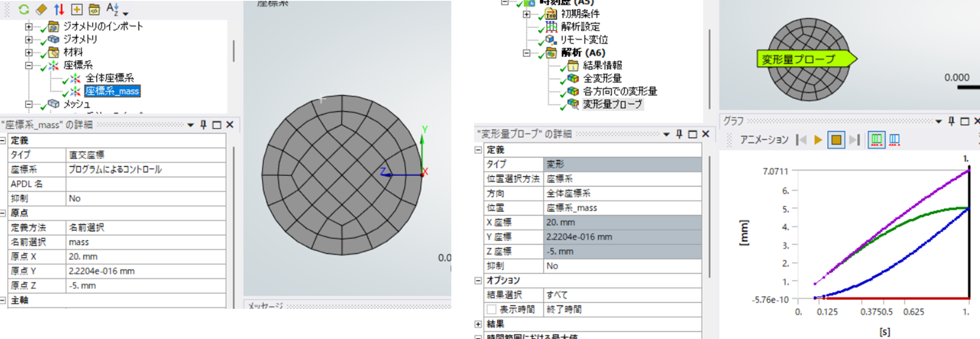Click the folder link icon in tree toolbar
Viewport: 980px width, 339px height.
coord(94,9)
